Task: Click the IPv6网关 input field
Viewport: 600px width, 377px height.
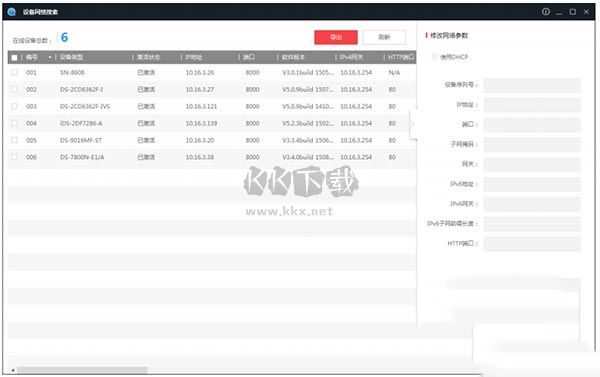Action: [532, 204]
